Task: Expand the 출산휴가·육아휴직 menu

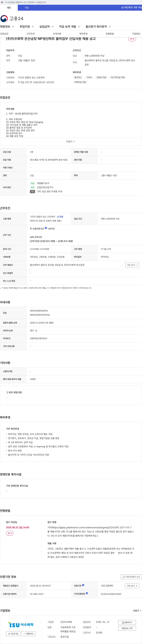Action: pyautogui.click(x=98, y=26)
